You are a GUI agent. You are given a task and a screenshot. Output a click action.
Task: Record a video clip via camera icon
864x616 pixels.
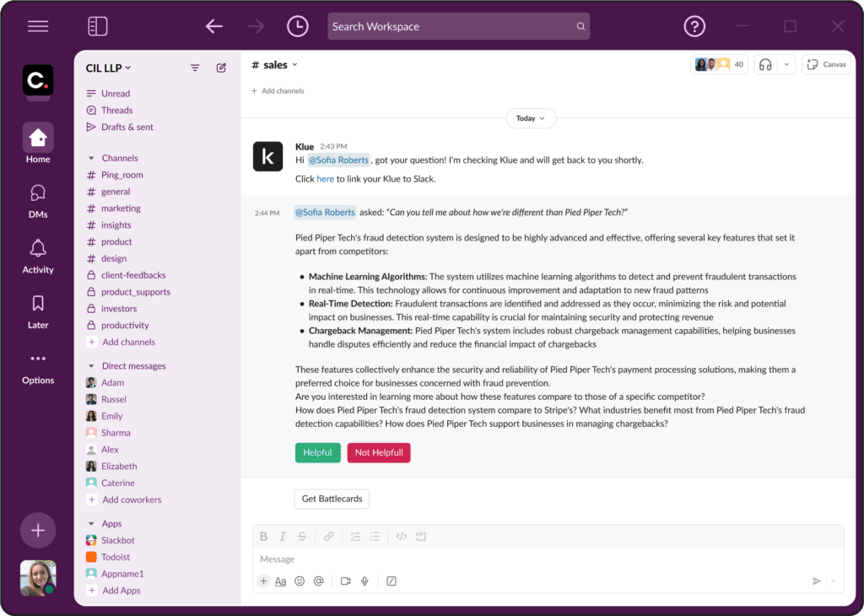[x=345, y=581]
